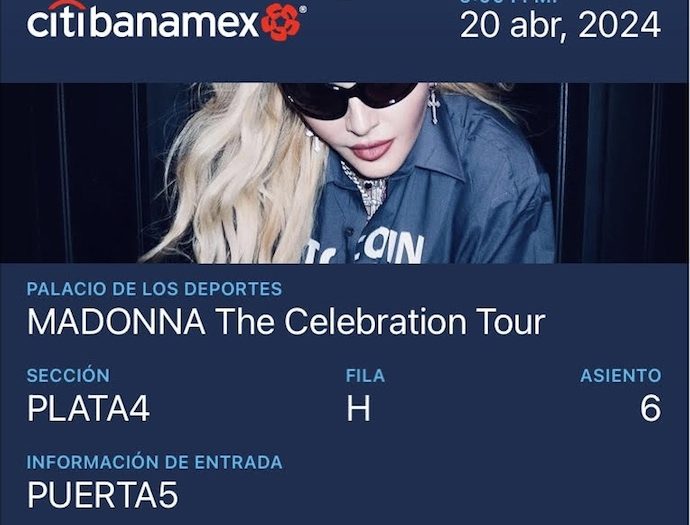Screen dimensions: 690x525
Task: Click the red flower citibanamex emblem
Action: (280, 22)
